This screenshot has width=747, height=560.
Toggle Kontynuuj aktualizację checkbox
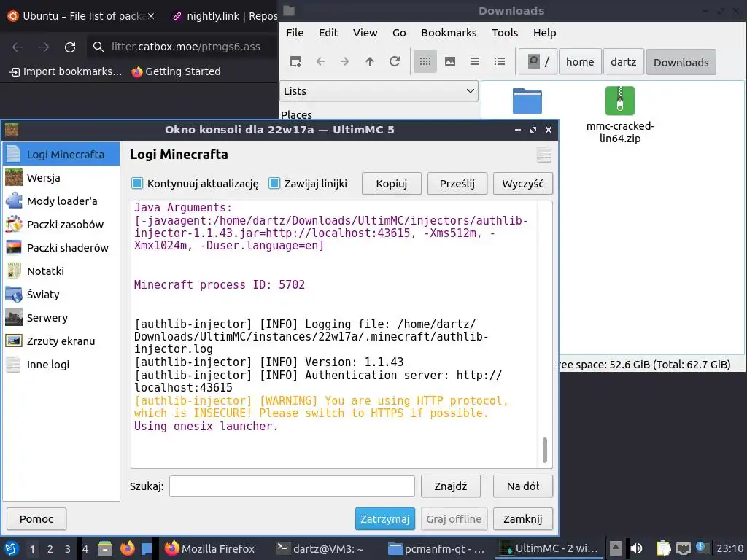(x=137, y=183)
